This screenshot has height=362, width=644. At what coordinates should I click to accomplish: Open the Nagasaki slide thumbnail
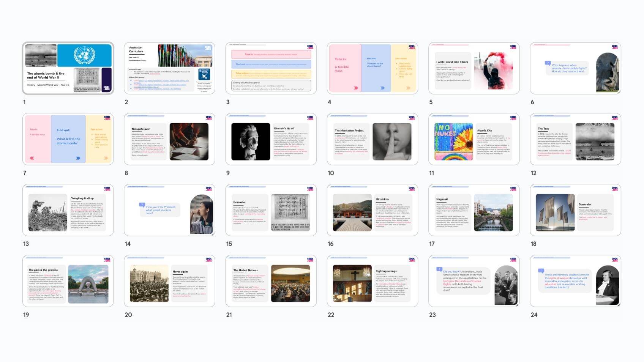(x=474, y=210)
